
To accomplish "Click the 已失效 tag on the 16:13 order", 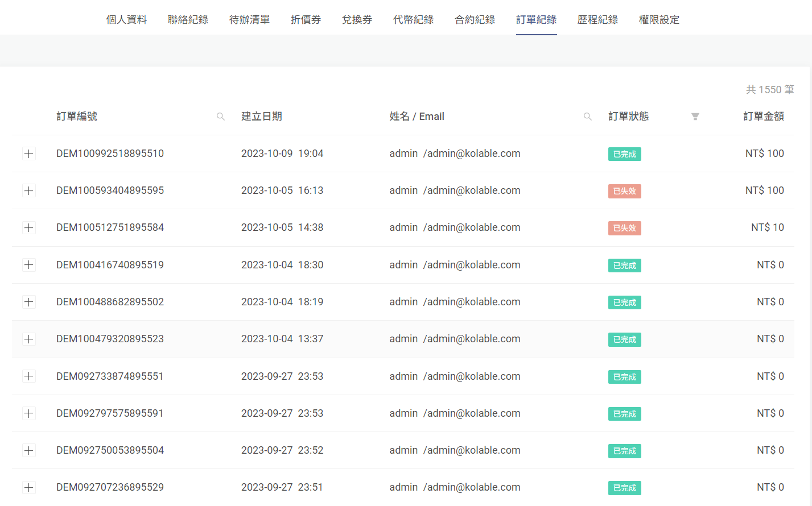I will (624, 191).
